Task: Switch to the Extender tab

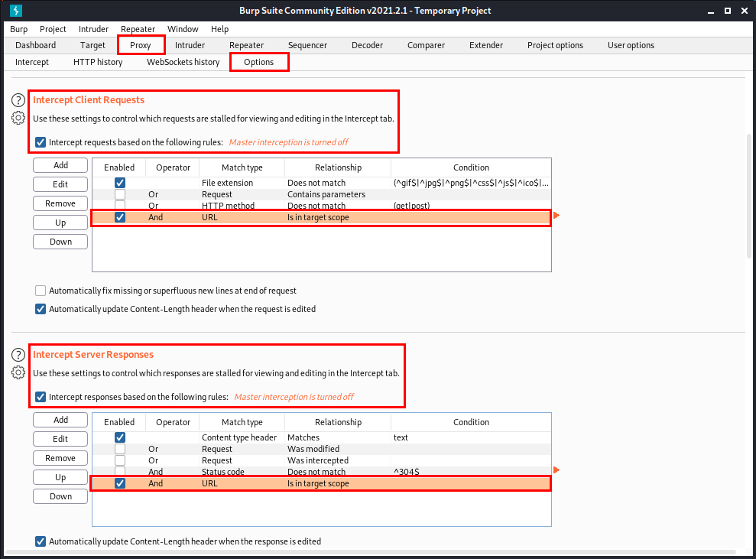Action: point(486,45)
